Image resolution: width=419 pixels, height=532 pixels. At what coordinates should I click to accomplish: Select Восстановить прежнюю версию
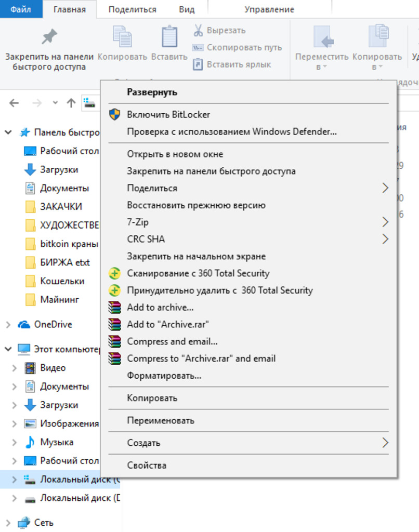click(x=248, y=205)
